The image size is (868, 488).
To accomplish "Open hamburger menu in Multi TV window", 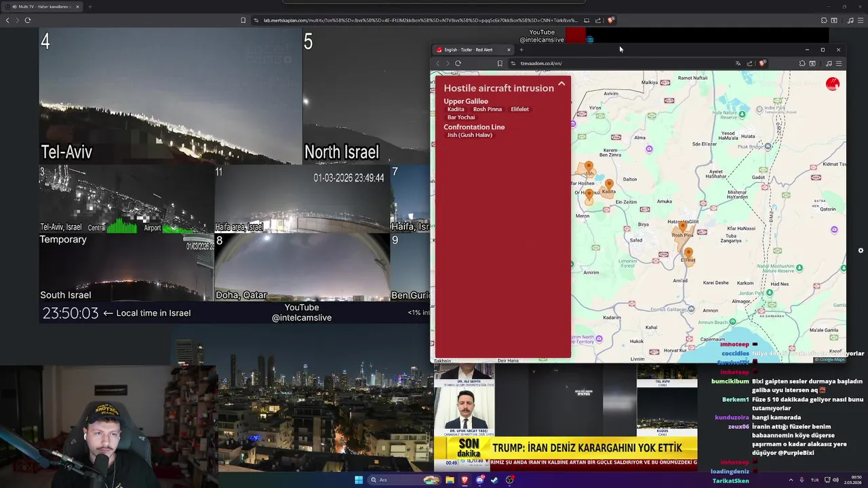I will (861, 20).
